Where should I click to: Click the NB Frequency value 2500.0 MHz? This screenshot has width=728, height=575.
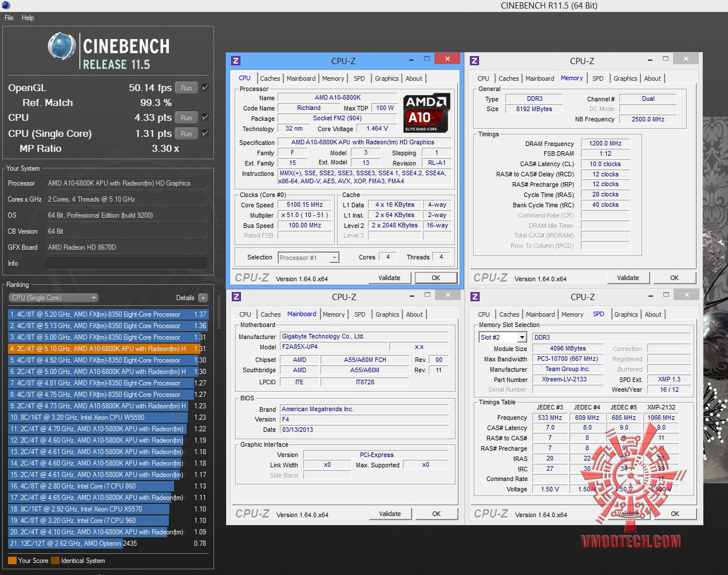pos(648,119)
